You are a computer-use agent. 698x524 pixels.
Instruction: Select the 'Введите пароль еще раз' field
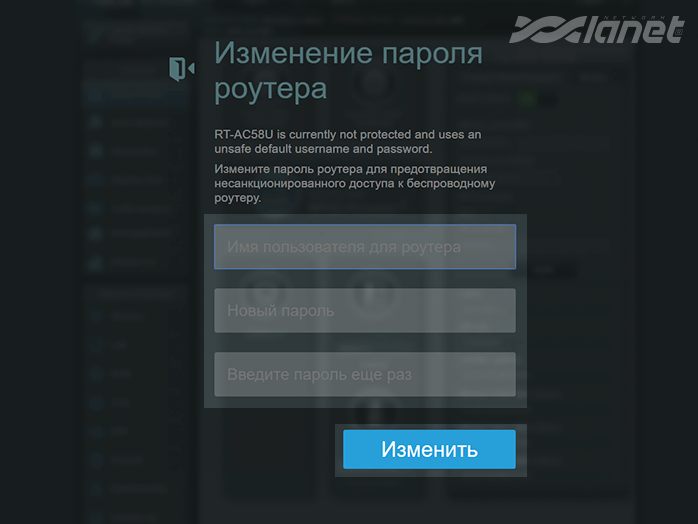tap(365, 375)
